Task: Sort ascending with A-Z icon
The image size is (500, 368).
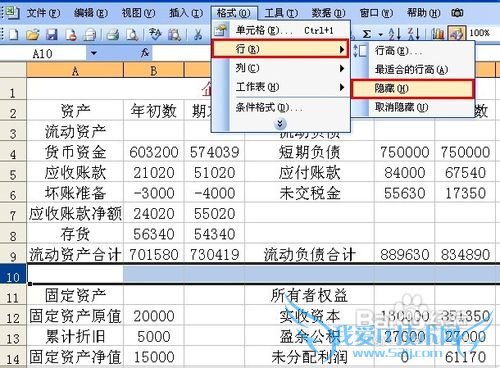Action: 395,33
